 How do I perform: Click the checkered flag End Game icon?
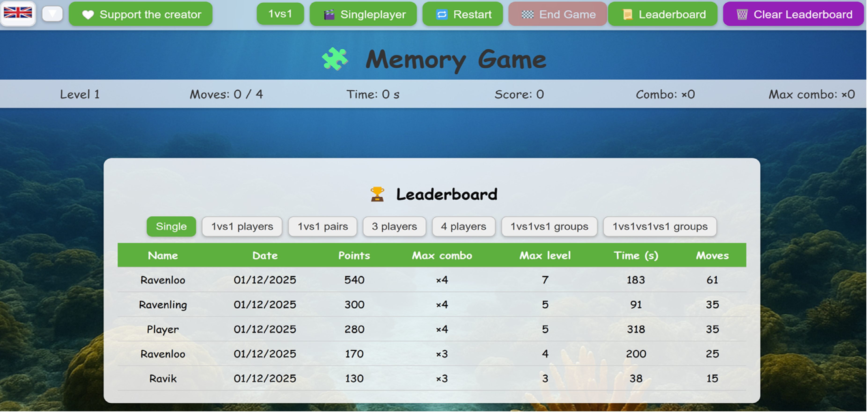(x=528, y=15)
